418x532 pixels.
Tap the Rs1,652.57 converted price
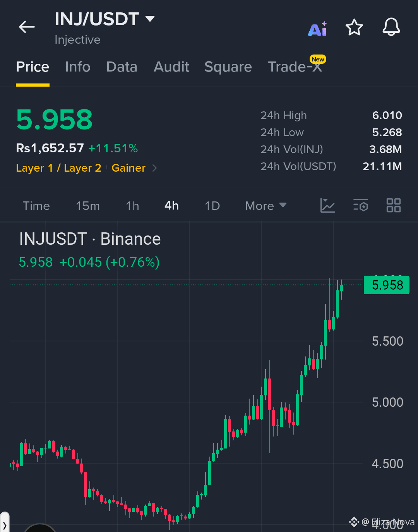coord(50,148)
